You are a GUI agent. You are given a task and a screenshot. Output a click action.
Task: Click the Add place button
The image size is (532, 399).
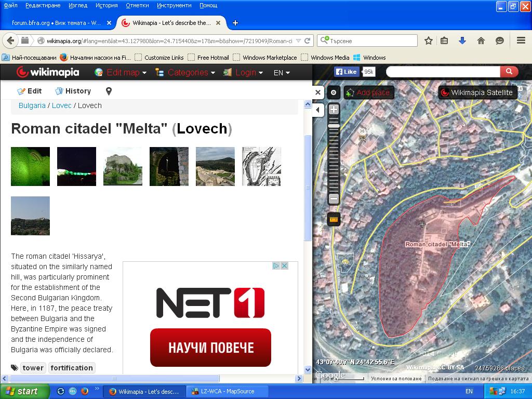click(368, 92)
